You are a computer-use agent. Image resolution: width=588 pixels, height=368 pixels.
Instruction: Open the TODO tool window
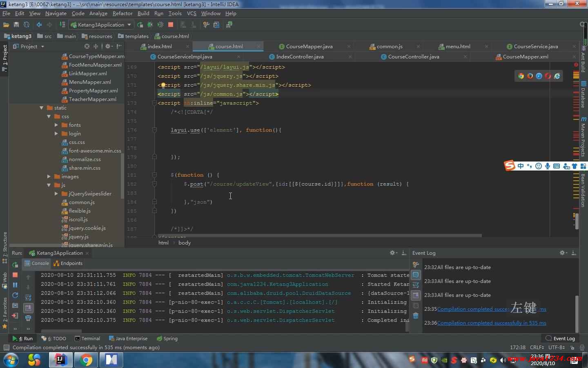[x=53, y=338]
